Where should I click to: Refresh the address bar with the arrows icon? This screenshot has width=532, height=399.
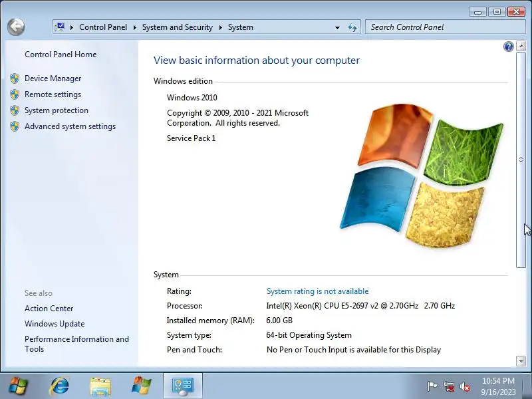point(352,27)
